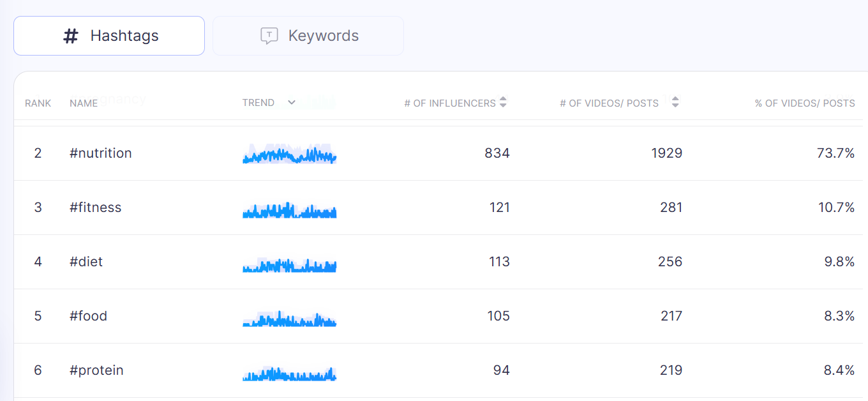The height and width of the screenshot is (401, 868).
Task: Select the Hashtags tab label
Action: click(x=124, y=36)
